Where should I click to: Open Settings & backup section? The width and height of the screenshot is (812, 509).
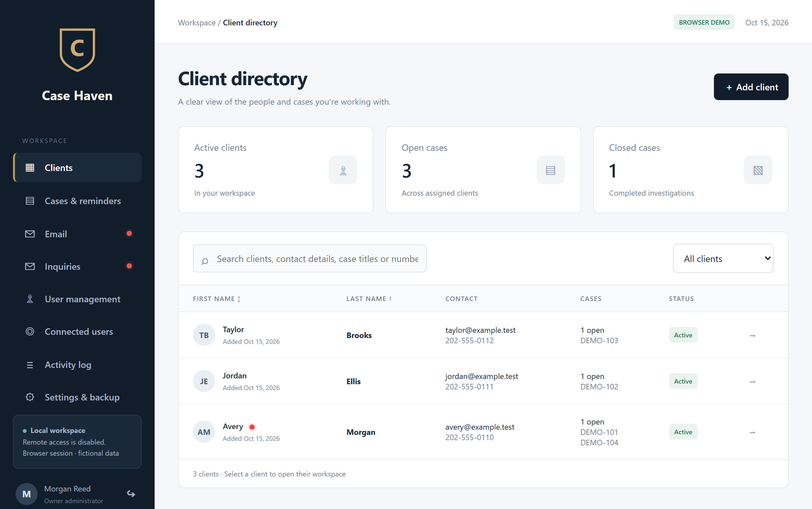[x=77, y=397]
